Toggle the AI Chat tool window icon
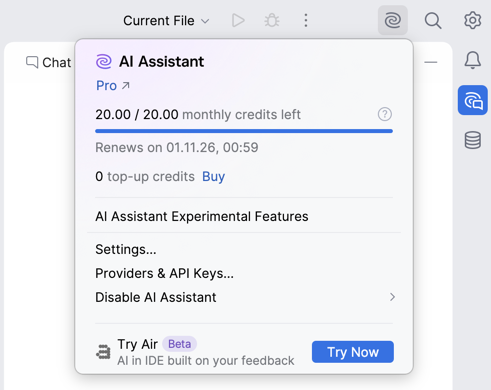Image resolution: width=491 pixels, height=390 pixels. click(x=473, y=100)
